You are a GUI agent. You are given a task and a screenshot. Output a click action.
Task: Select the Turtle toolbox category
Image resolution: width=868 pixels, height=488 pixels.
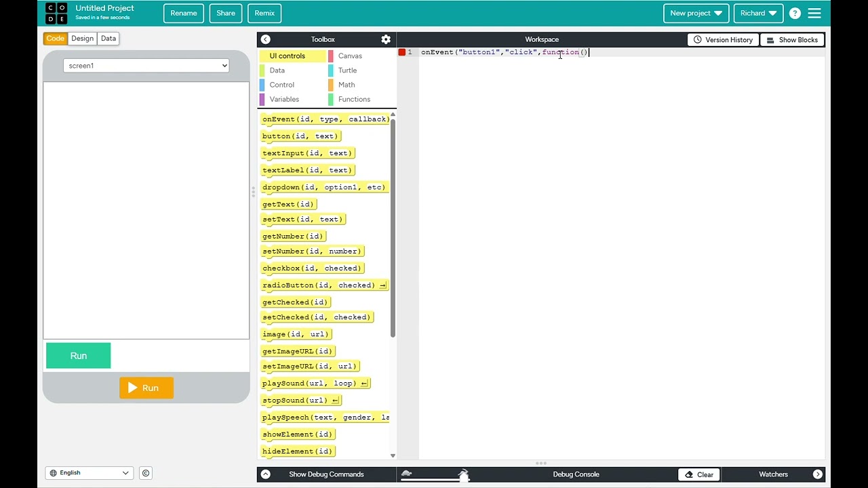[x=347, y=70]
